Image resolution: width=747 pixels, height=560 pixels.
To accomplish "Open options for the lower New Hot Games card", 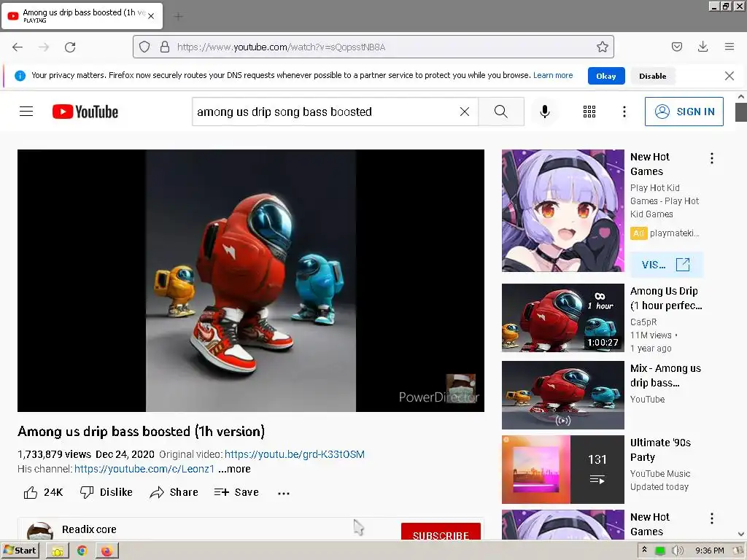I will pos(712,518).
